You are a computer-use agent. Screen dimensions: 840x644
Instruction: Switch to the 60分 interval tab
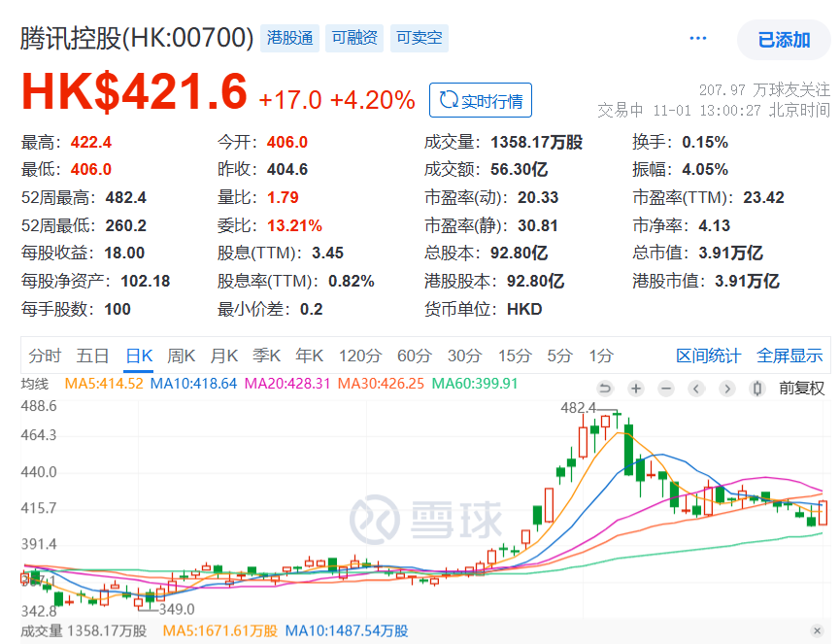(x=415, y=356)
